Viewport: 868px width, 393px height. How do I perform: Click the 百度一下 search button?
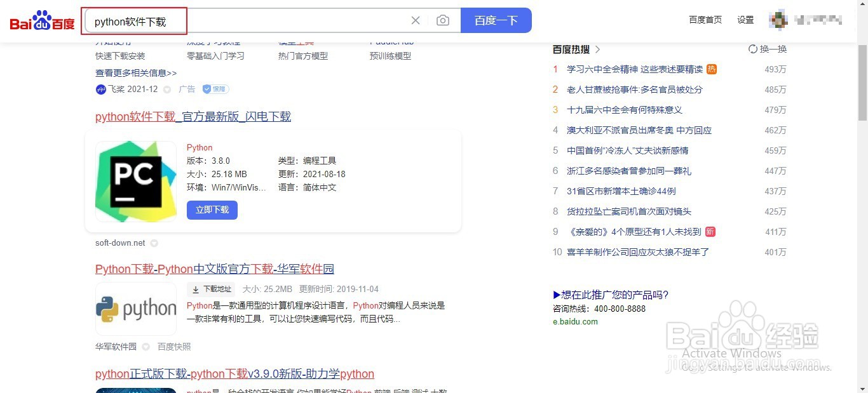496,20
